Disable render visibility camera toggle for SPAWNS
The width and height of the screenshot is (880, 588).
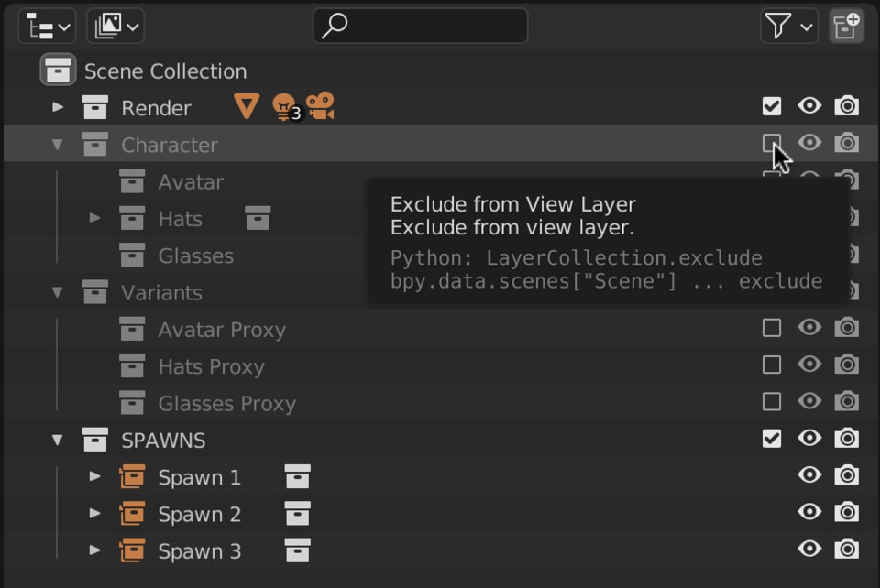click(847, 440)
